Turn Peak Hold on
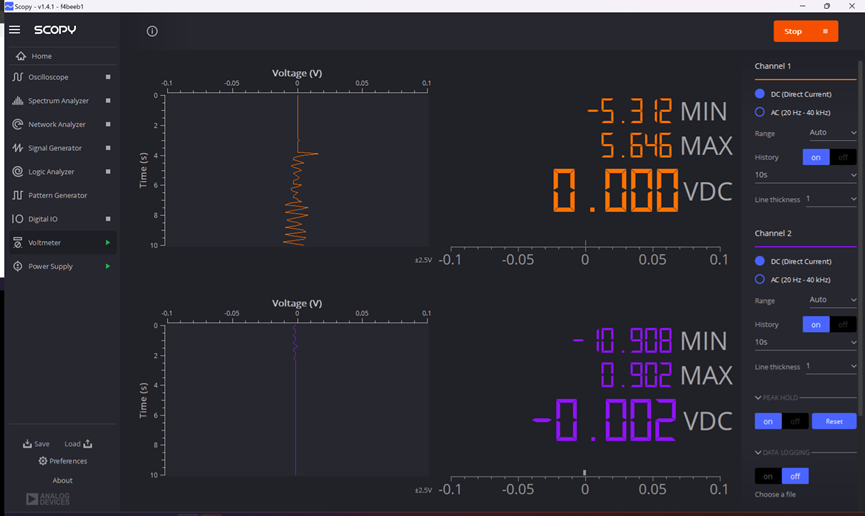This screenshot has width=865, height=516. 768,421
